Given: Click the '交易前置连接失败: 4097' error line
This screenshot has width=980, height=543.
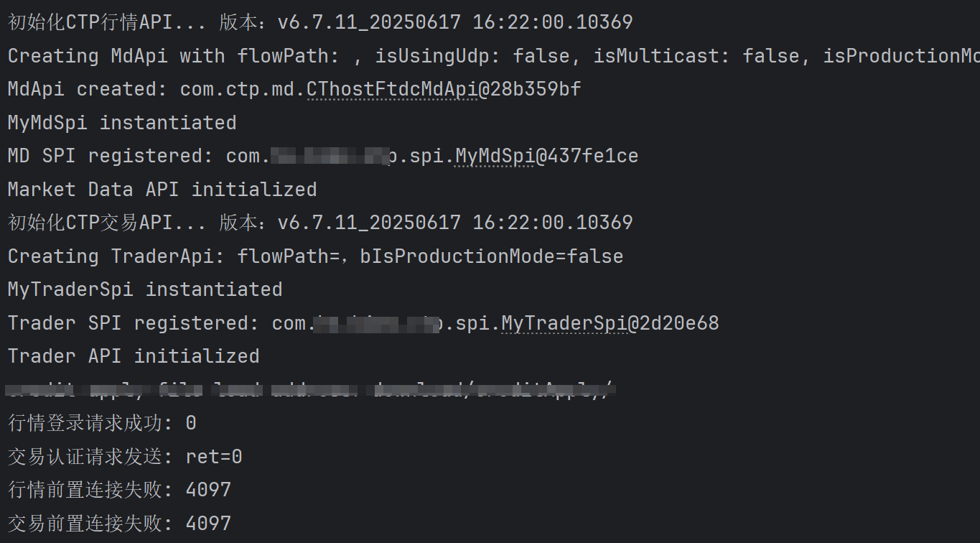Looking at the screenshot, I should click(x=119, y=524).
